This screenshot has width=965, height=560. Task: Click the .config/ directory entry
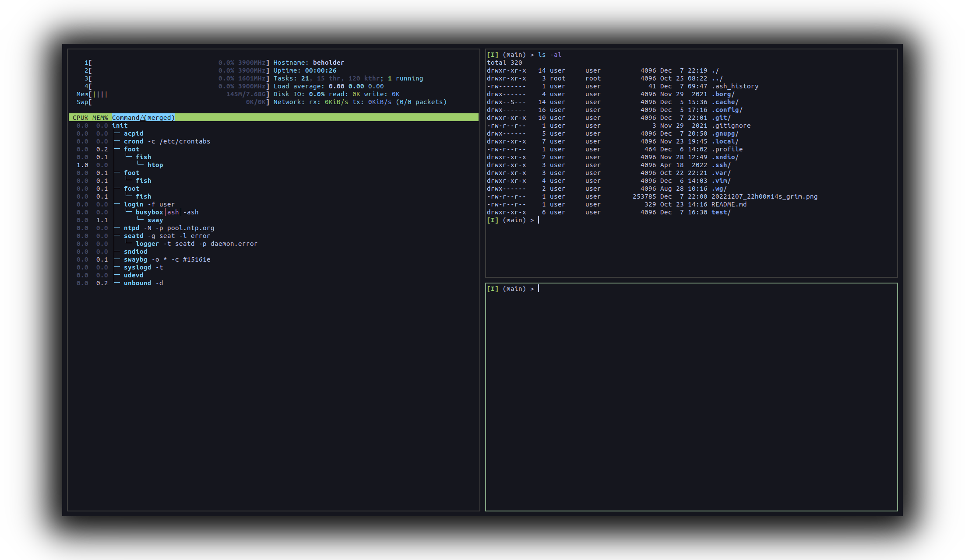click(x=727, y=110)
